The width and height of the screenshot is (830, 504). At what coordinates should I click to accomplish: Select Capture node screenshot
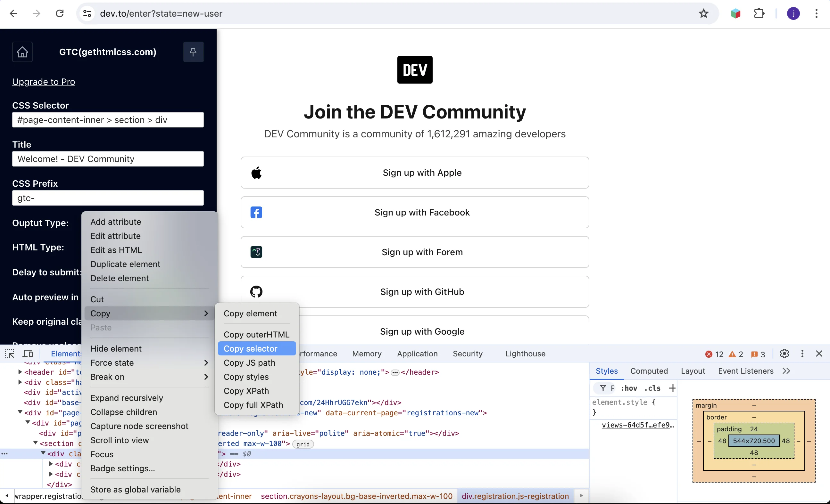click(150, 426)
